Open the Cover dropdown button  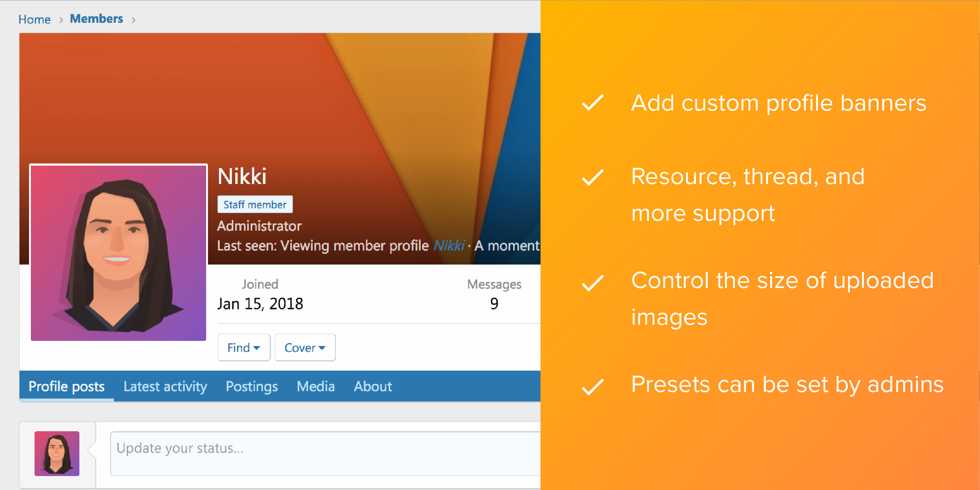pyautogui.click(x=305, y=347)
